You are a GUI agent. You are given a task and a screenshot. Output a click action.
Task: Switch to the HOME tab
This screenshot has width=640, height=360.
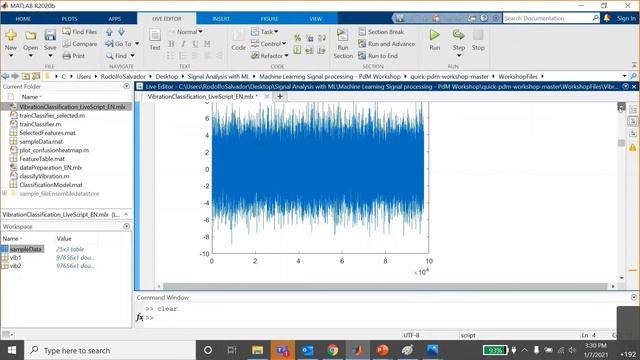pos(23,19)
